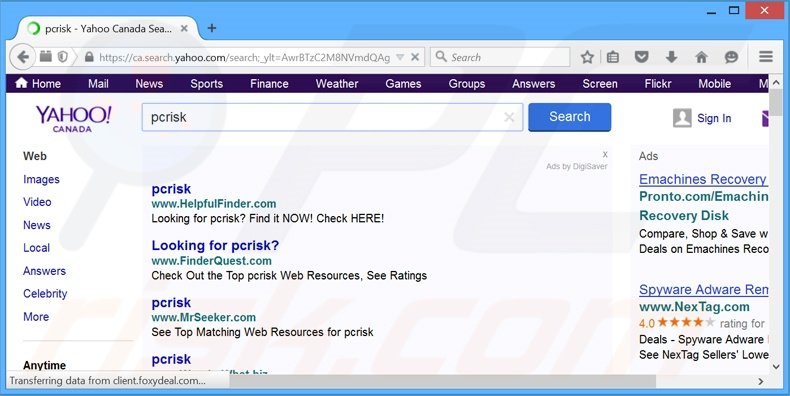Open Screen in the Yahoo nav bar
Image resolution: width=790 pixels, height=396 pixels.
point(600,84)
